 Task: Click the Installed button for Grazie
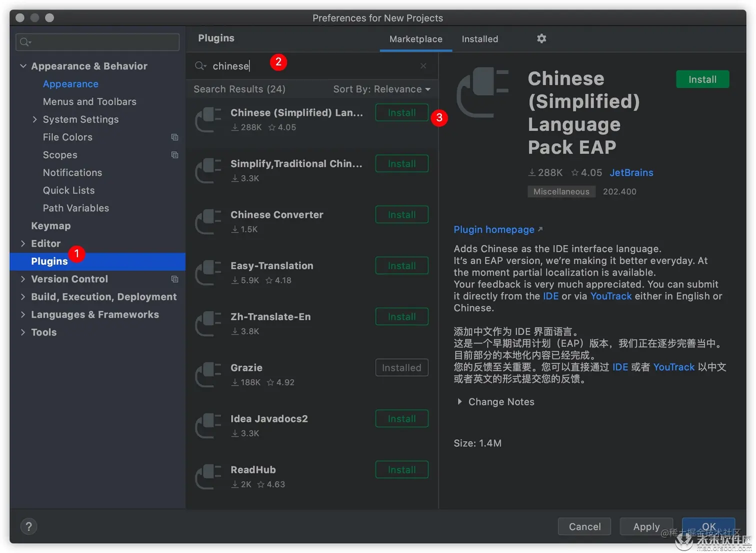(x=402, y=367)
